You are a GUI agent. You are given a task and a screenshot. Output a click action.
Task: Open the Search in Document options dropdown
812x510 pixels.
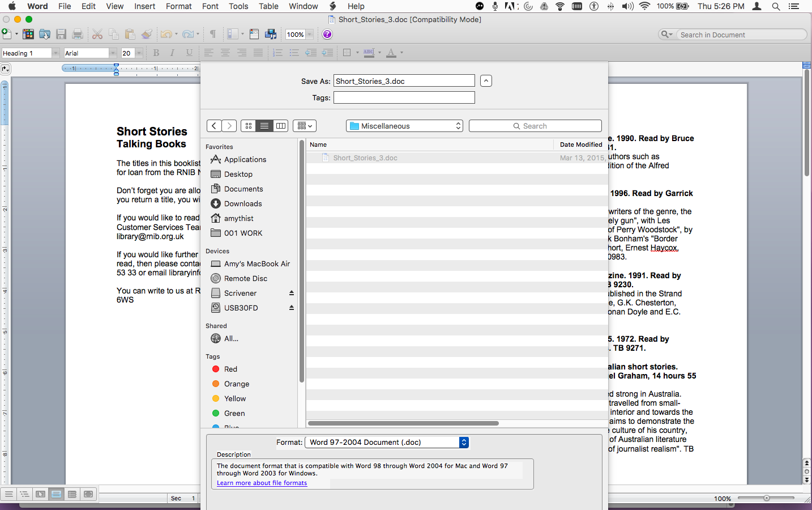click(x=667, y=35)
